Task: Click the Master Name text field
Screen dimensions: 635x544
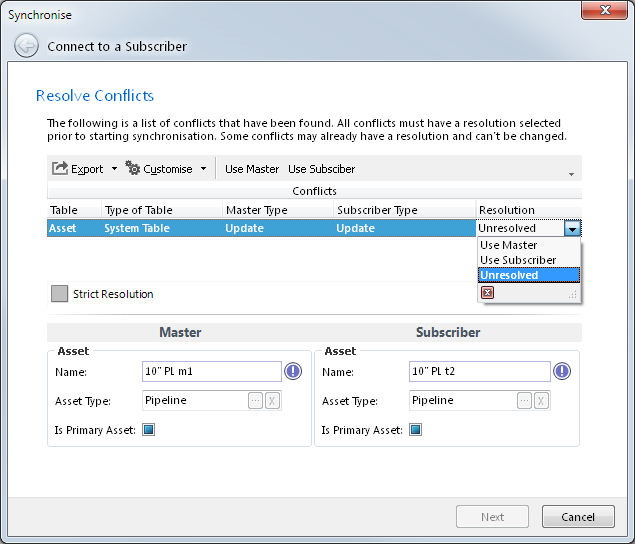Action: point(212,372)
